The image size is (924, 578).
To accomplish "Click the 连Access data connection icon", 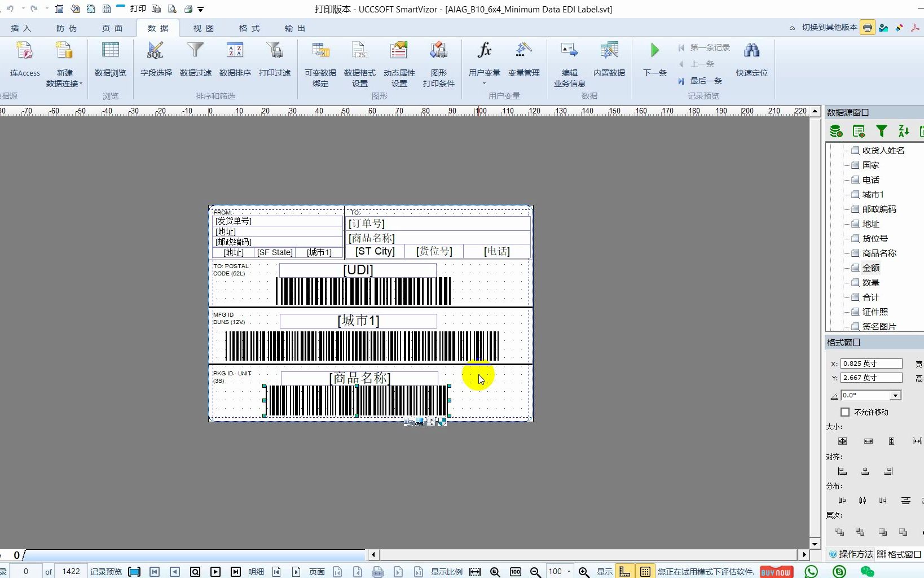I will (25, 59).
